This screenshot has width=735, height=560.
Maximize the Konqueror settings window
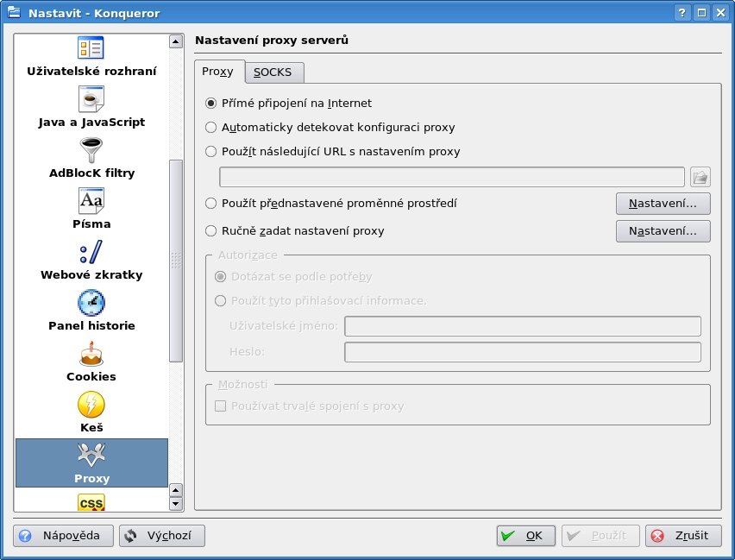click(701, 13)
